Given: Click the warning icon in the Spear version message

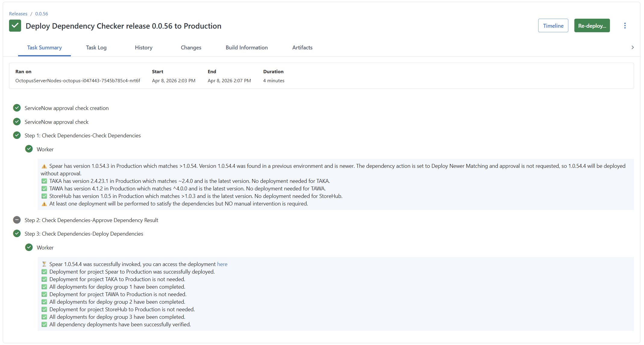Looking at the screenshot, I should pyautogui.click(x=44, y=166).
